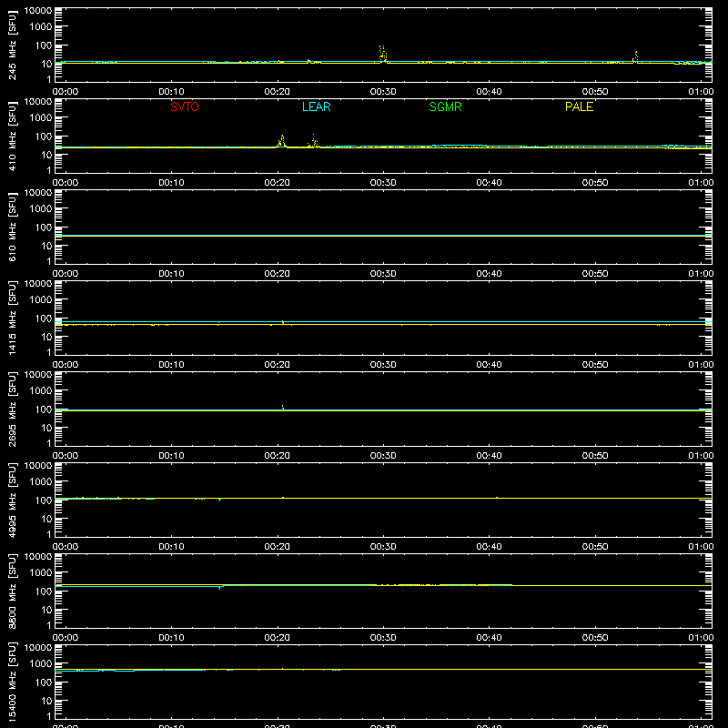Click the cyan dip in the 4995 MHz trace

pos(219,500)
